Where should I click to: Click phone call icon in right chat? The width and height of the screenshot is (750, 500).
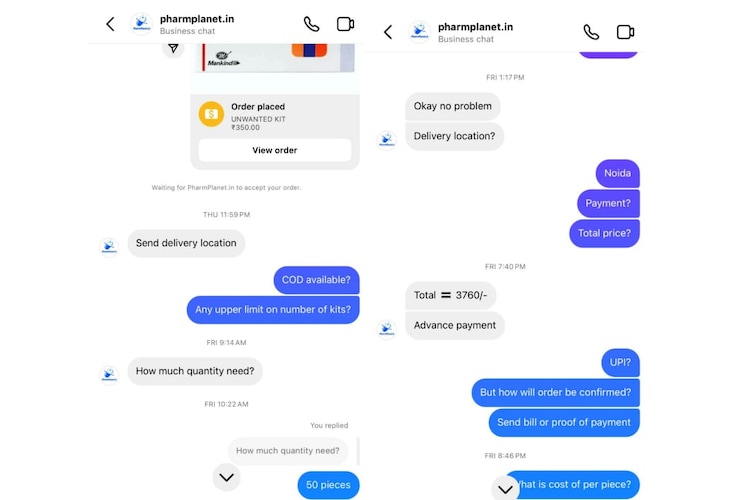coord(591,32)
